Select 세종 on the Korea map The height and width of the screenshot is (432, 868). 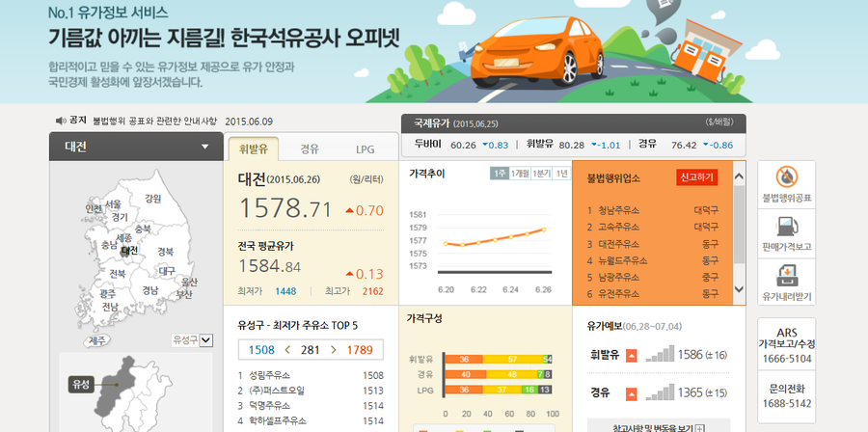click(x=124, y=238)
